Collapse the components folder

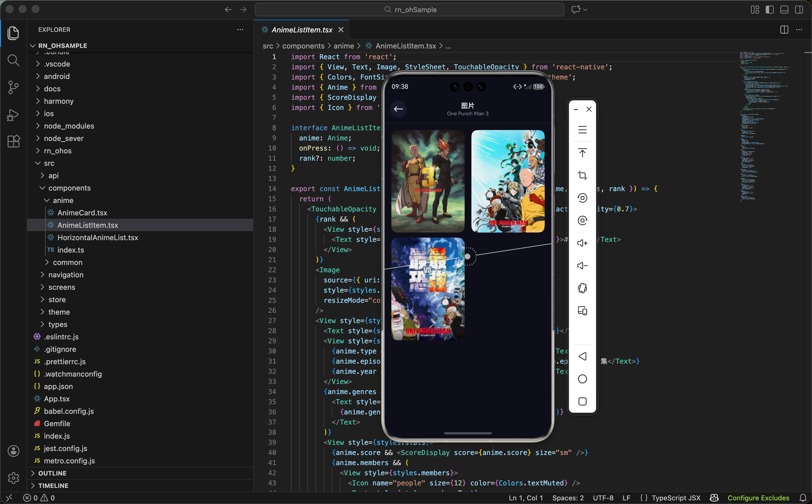click(69, 188)
